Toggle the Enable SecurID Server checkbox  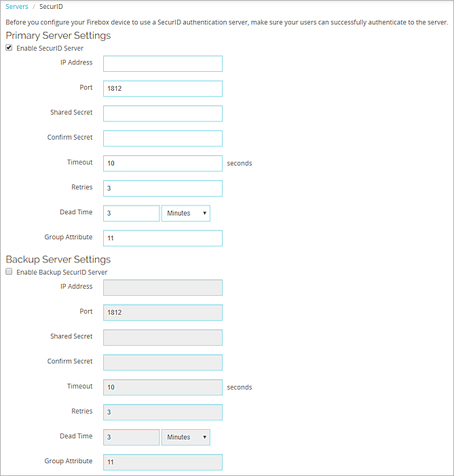(9, 49)
